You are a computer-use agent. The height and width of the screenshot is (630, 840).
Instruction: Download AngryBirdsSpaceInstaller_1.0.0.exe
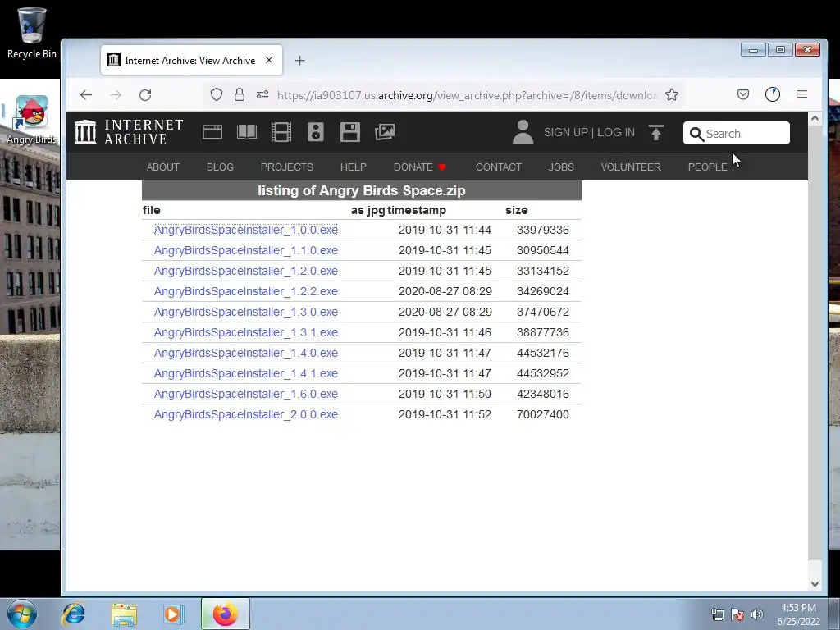(246, 230)
